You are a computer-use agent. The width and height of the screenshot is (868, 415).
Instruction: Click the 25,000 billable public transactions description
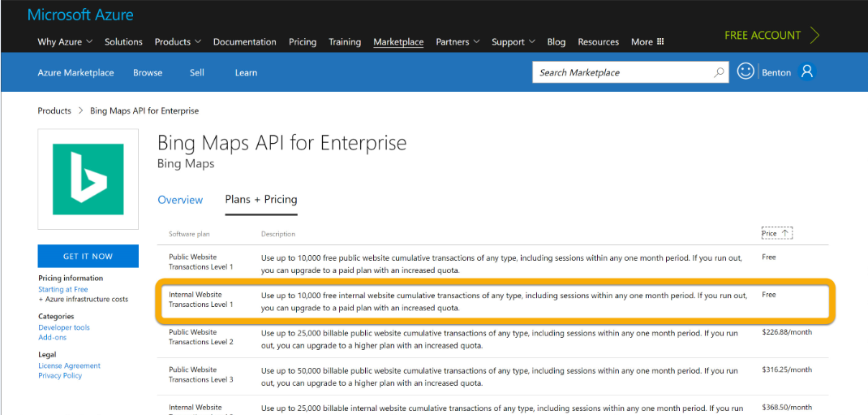coord(500,339)
